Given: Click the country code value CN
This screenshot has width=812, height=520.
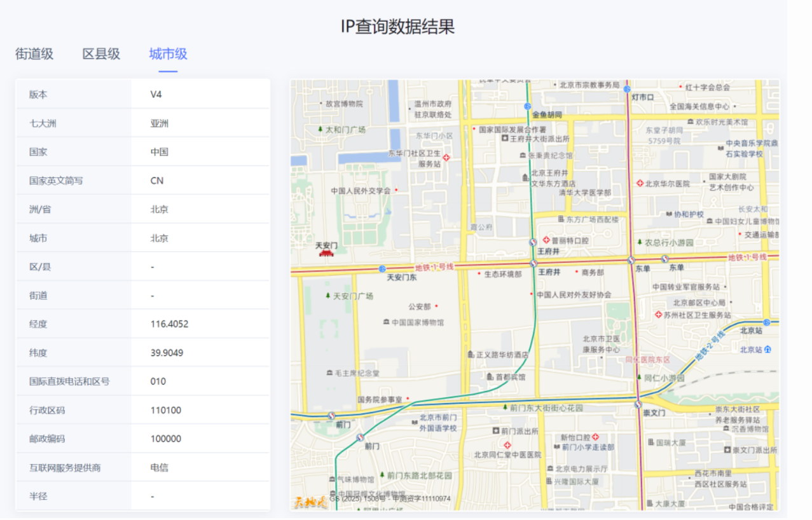Looking at the screenshot, I should tap(157, 181).
